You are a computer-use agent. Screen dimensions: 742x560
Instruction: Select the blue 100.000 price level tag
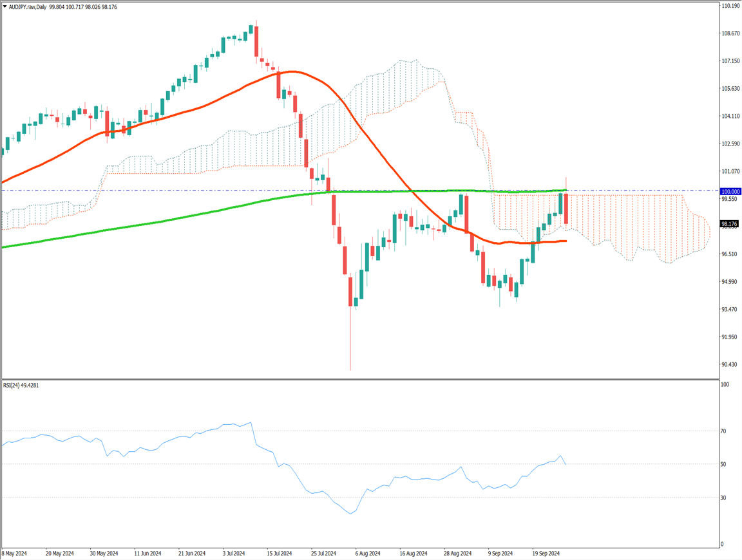[x=730, y=192]
